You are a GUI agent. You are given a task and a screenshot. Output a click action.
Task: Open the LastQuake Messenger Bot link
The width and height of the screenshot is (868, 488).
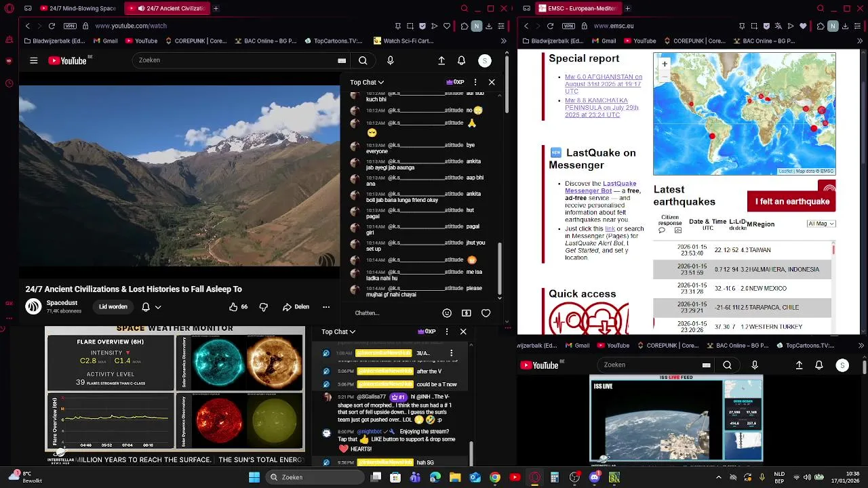600,187
